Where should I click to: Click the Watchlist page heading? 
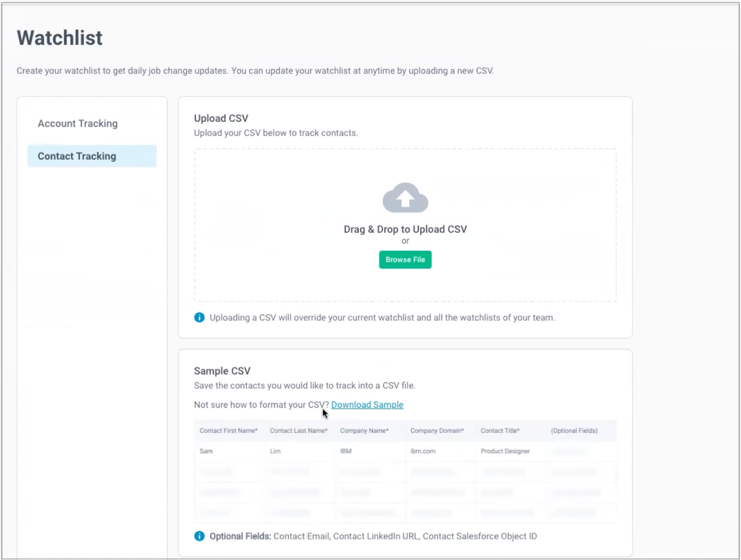(59, 38)
